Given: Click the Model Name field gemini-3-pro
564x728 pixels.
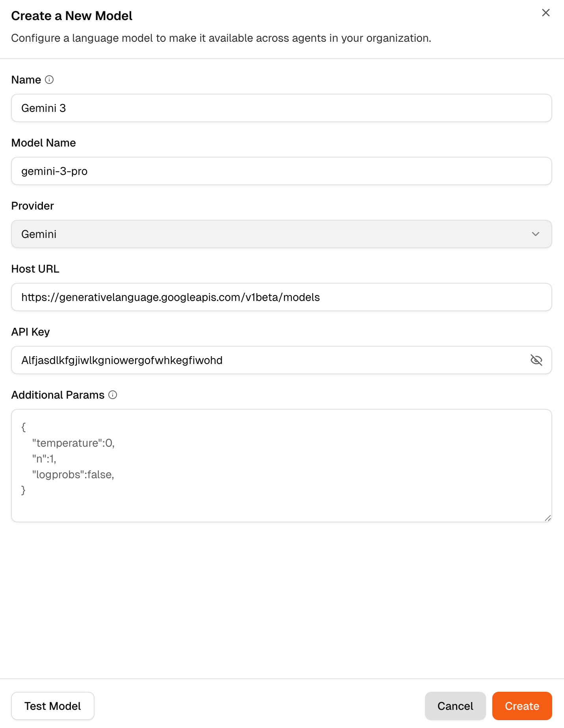Looking at the screenshot, I should tap(281, 171).
